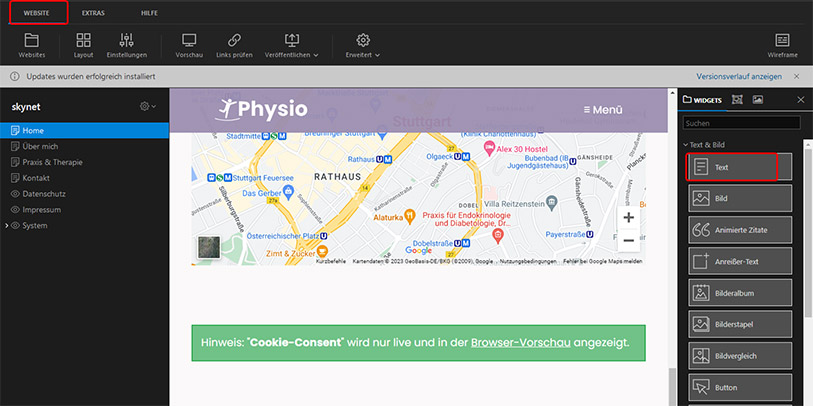Select the Button widget

tap(740, 387)
